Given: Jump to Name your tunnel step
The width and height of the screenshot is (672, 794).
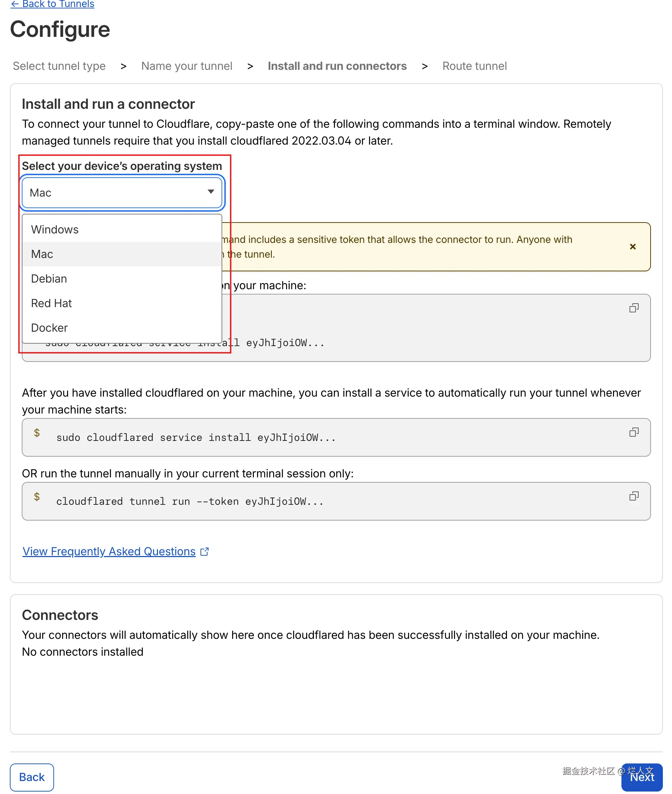Looking at the screenshot, I should tap(187, 66).
